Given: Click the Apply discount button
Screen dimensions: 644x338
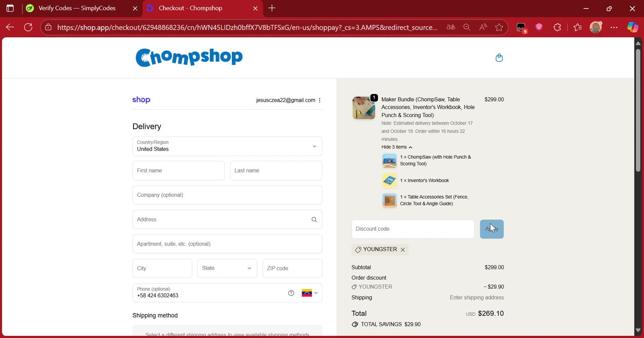Looking at the screenshot, I should click(x=492, y=229).
